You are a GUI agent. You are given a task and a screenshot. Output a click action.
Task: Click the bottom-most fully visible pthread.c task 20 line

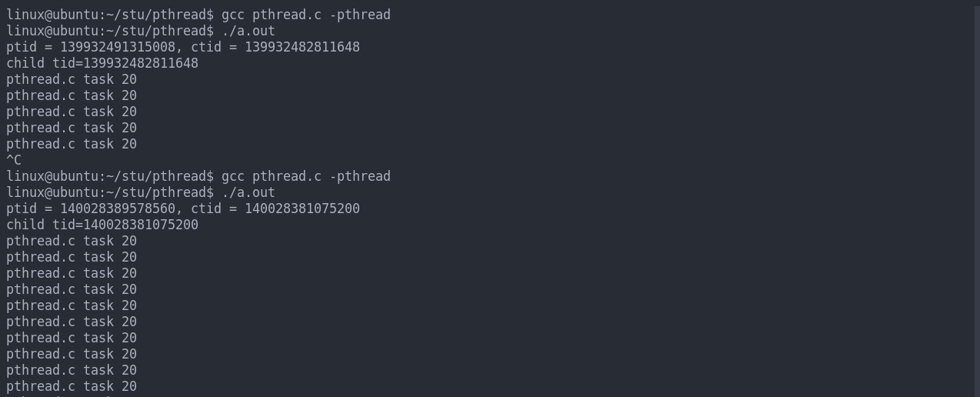72,386
